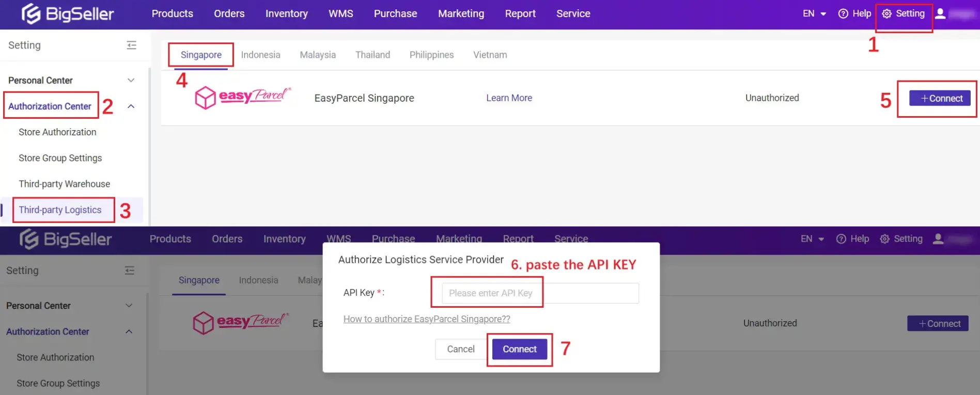Open How to authorize EasyParcel Singapore link
The image size is (980, 395).
point(427,319)
